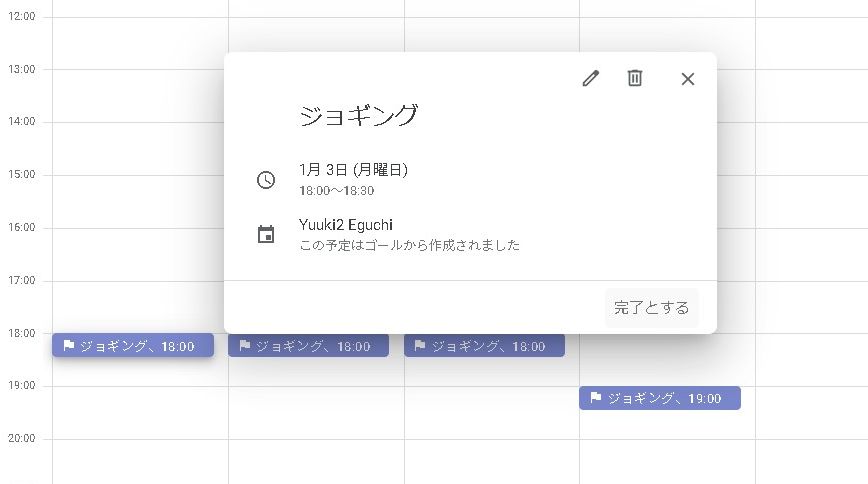Click the 15:00 time label
The image size is (868, 484).
21,175
